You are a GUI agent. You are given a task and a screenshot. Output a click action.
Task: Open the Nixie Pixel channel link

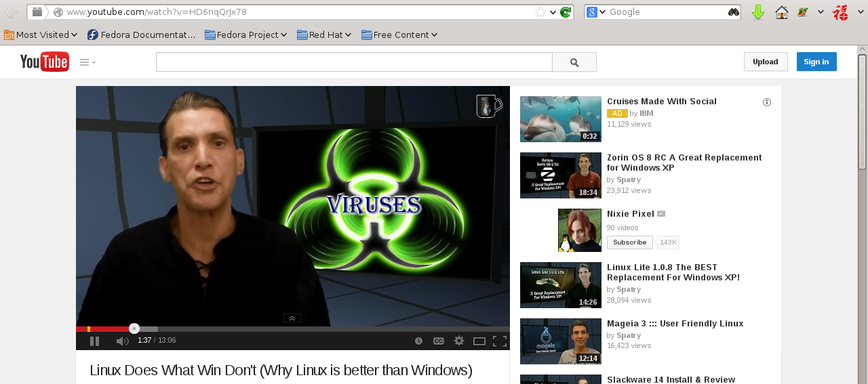pos(631,214)
